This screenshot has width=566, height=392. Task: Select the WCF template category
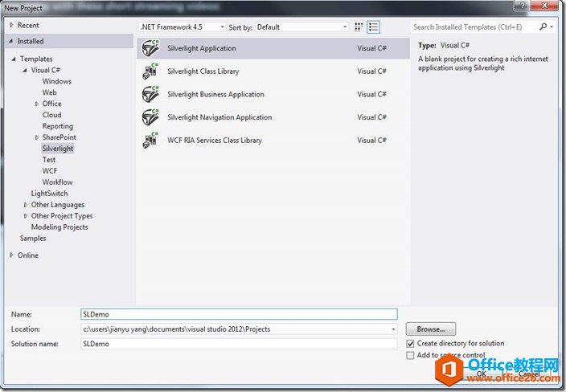click(x=50, y=171)
